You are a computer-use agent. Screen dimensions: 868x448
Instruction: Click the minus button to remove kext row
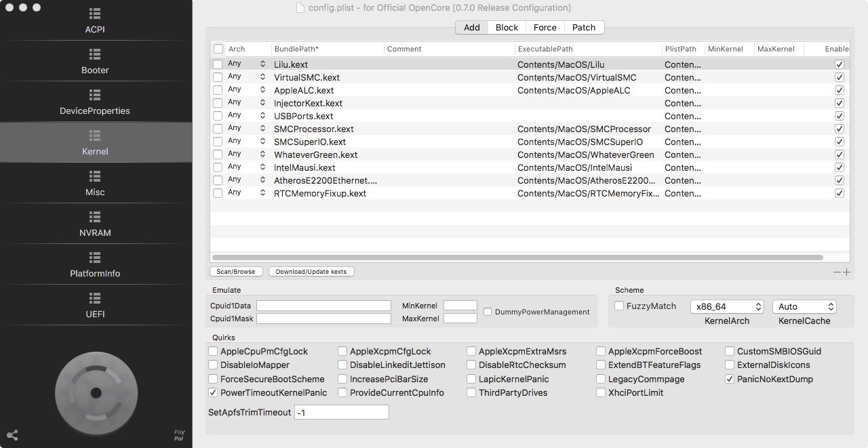[837, 272]
